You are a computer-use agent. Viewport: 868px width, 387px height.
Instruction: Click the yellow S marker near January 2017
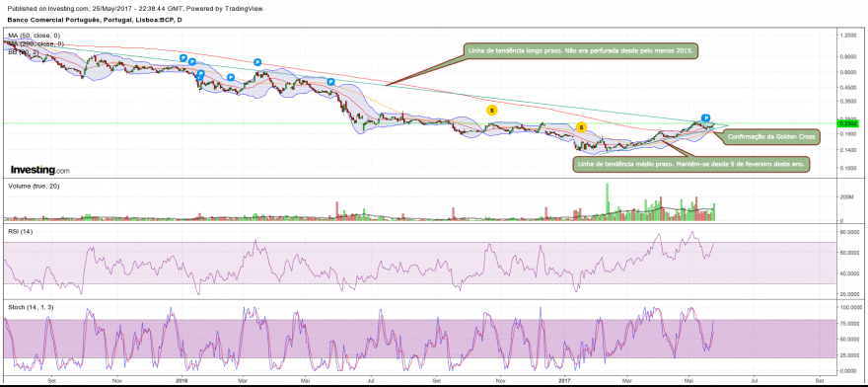click(x=581, y=127)
